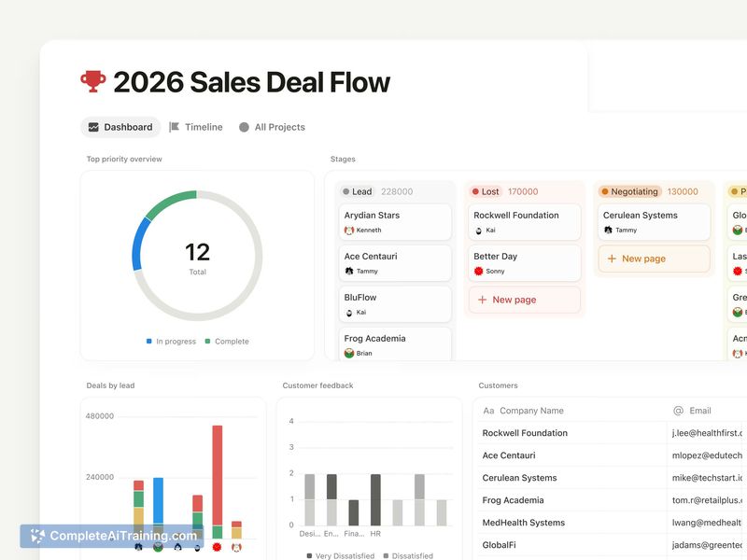
Task: Click Brian's avatar on Frog Academia
Action: (349, 354)
